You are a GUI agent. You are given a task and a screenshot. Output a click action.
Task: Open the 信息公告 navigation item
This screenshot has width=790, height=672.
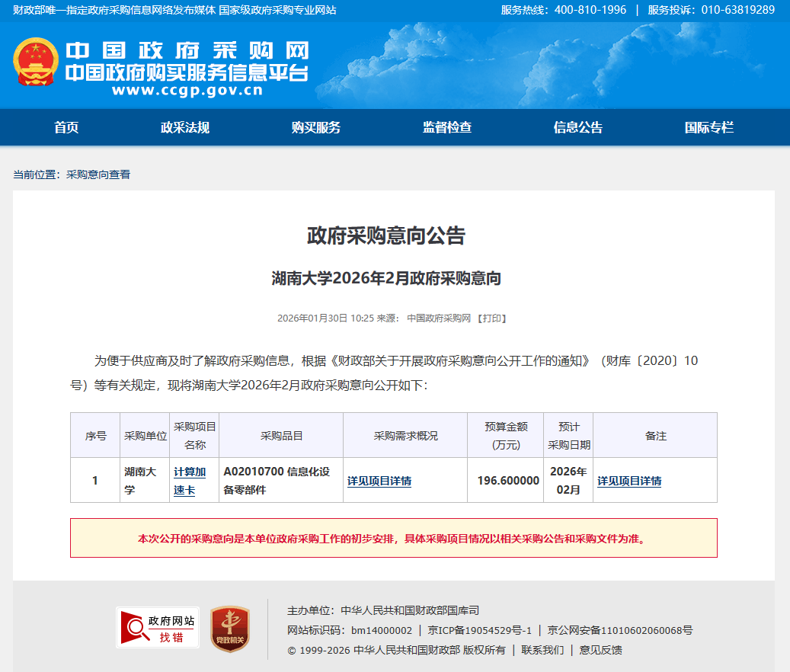point(578,127)
